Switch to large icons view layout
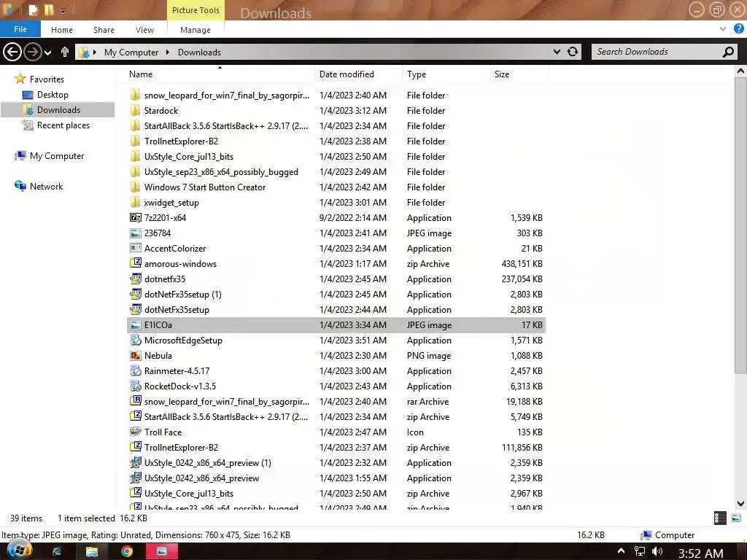The width and height of the screenshot is (747, 560). tap(736, 518)
